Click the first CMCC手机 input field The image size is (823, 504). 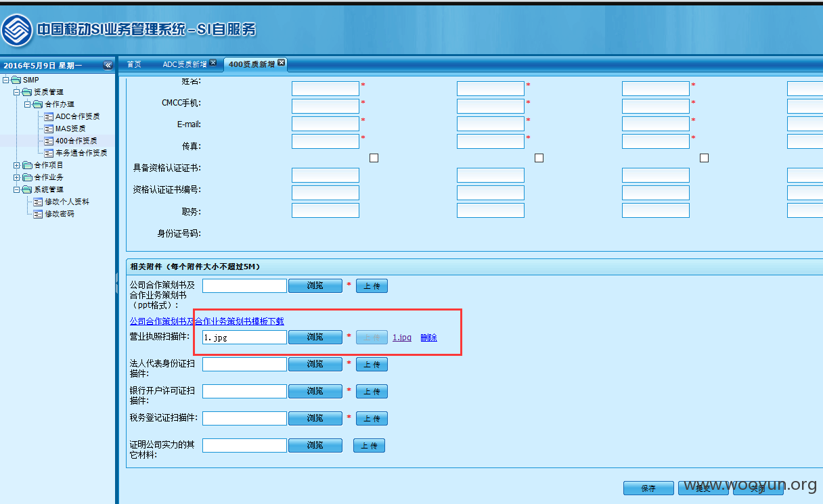pos(326,106)
